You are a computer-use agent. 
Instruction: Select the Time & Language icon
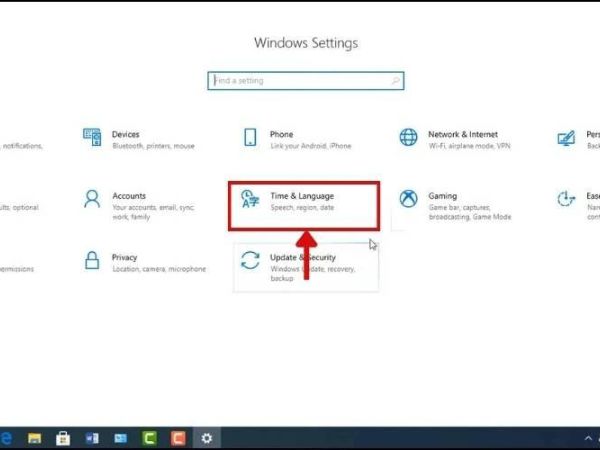tap(250, 199)
